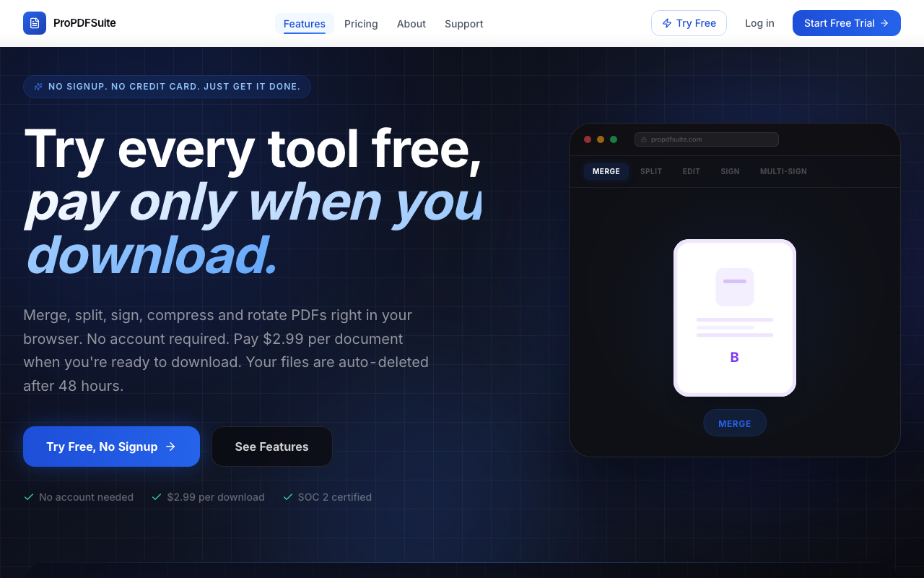This screenshot has width=924, height=578.
Task: Click the red traffic light dot in the mockup
Action: coord(588,139)
